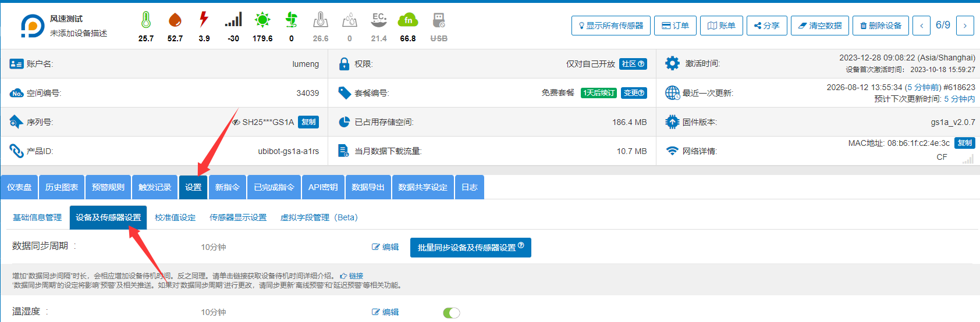Switch to the 数据导出 tab
980x322 pixels.
coord(368,187)
